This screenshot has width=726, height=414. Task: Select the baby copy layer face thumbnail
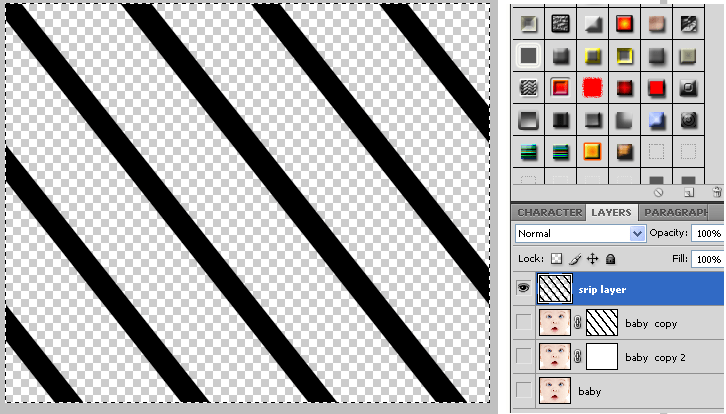(555, 323)
